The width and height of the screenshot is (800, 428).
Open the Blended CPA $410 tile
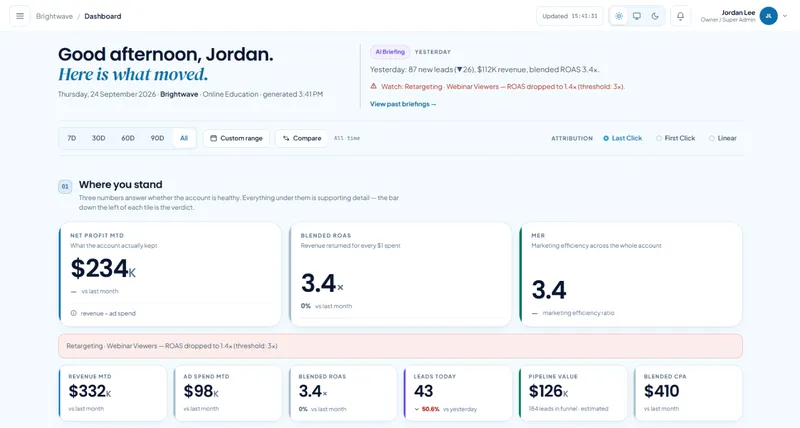point(688,393)
